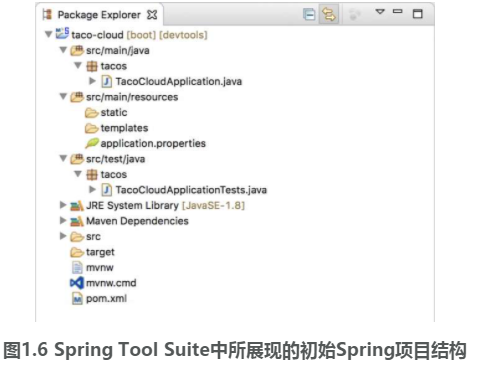Expand JRE System Library node
This screenshot has height=368, width=482.
63,205
